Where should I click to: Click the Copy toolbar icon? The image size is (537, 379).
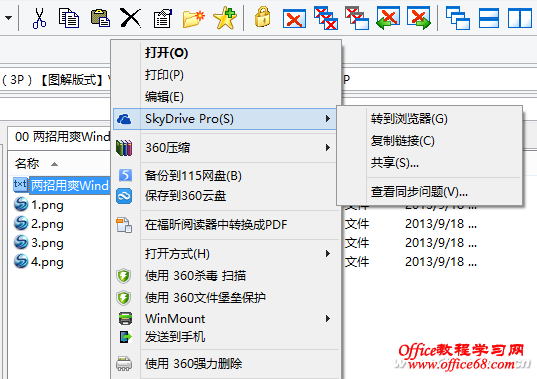(x=69, y=18)
